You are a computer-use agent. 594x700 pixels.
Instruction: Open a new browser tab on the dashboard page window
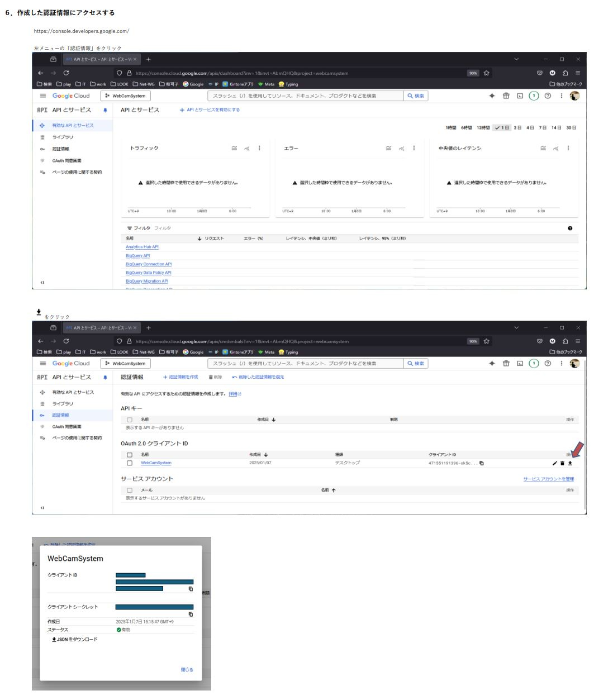pos(149,59)
